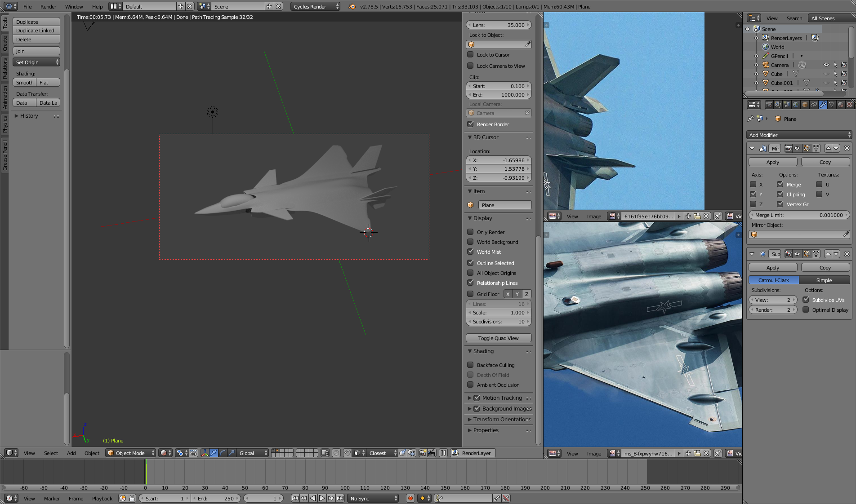Open the 3D view Select menu
The width and height of the screenshot is (856, 504).
pyautogui.click(x=51, y=453)
